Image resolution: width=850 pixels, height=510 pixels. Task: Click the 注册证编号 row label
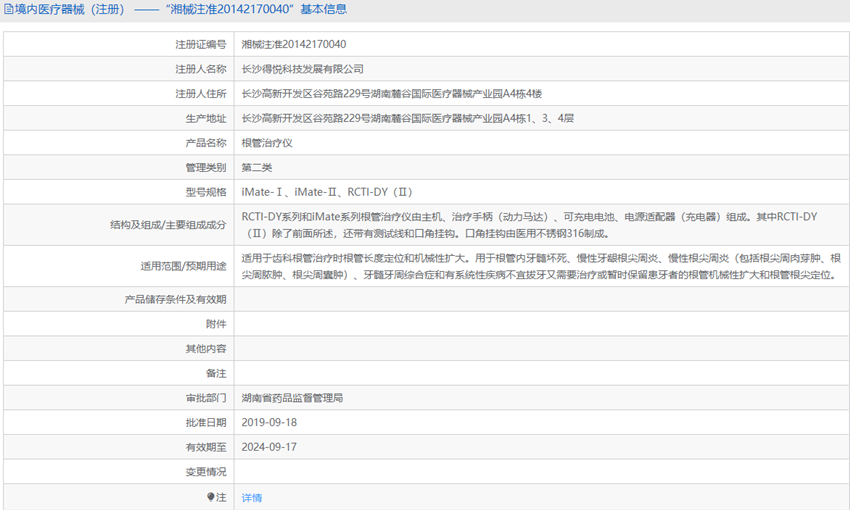tap(201, 44)
